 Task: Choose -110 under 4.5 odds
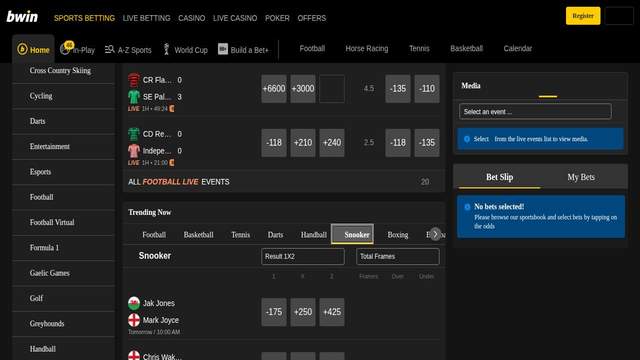tap(427, 89)
